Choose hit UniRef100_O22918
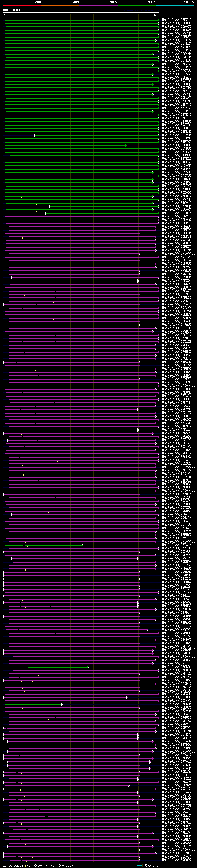Viewport: 197px width, 868px height. (x=177, y=294)
